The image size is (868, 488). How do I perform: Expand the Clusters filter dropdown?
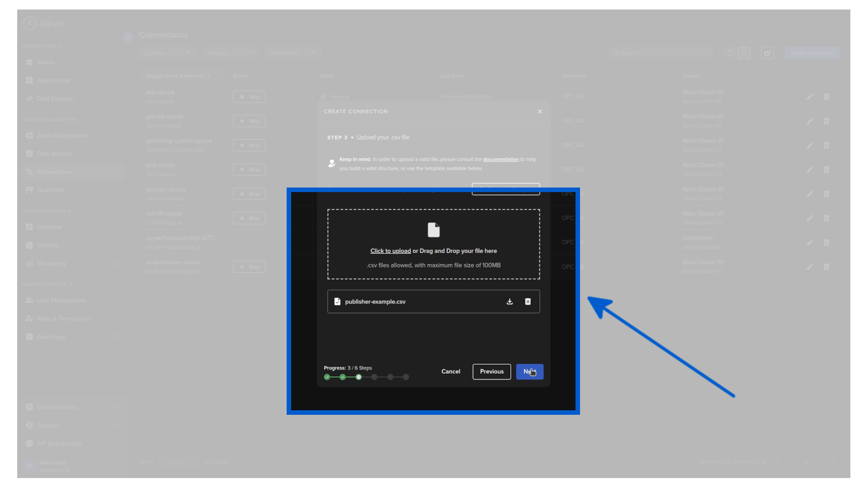pos(167,53)
